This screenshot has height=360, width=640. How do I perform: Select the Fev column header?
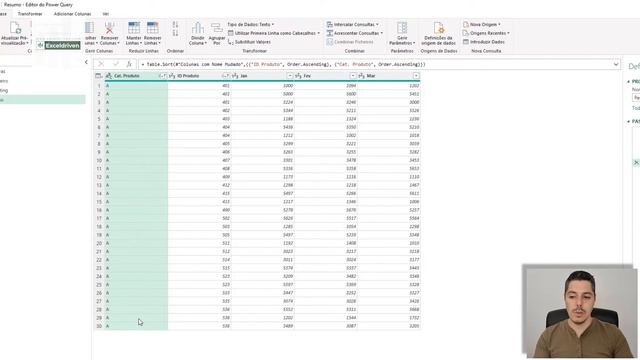click(x=326, y=76)
